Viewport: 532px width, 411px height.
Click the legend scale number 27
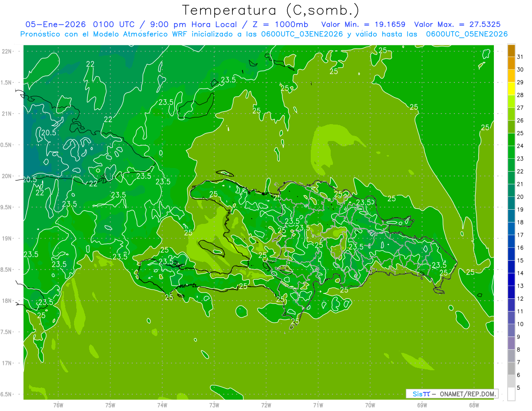(520, 108)
